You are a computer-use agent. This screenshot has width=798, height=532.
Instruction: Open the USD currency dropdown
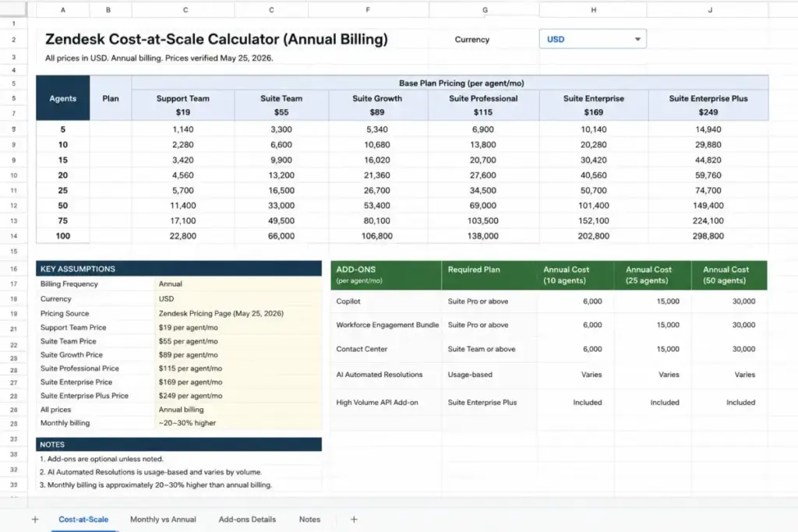click(x=592, y=39)
